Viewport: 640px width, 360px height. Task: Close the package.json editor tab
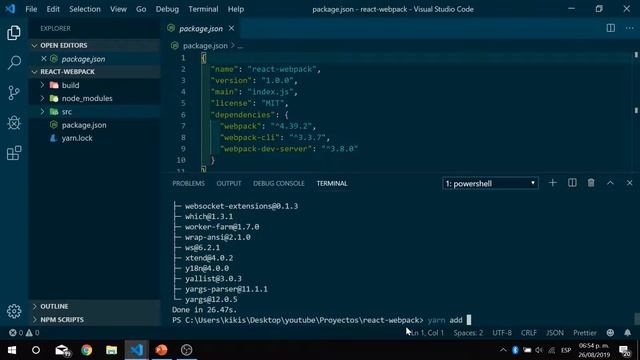231,28
